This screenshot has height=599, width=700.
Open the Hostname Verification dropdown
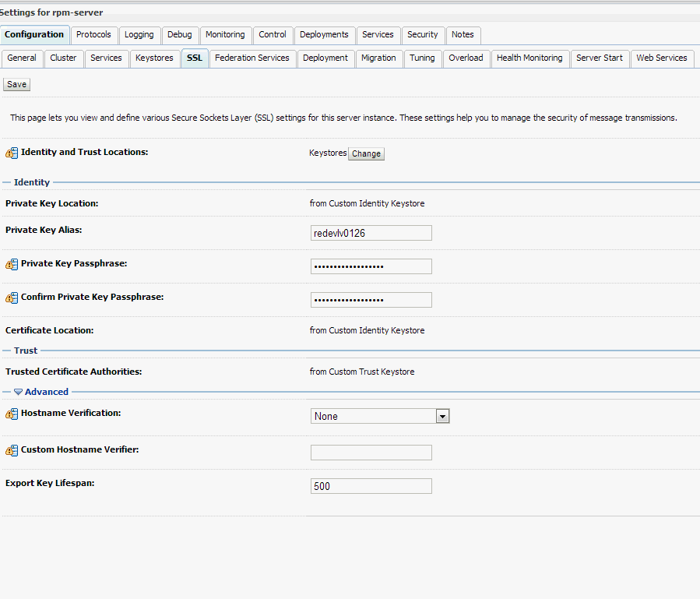coord(442,416)
